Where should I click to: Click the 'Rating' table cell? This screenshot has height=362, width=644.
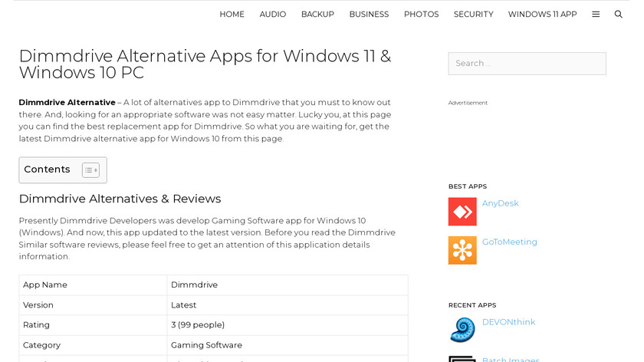pos(93,325)
